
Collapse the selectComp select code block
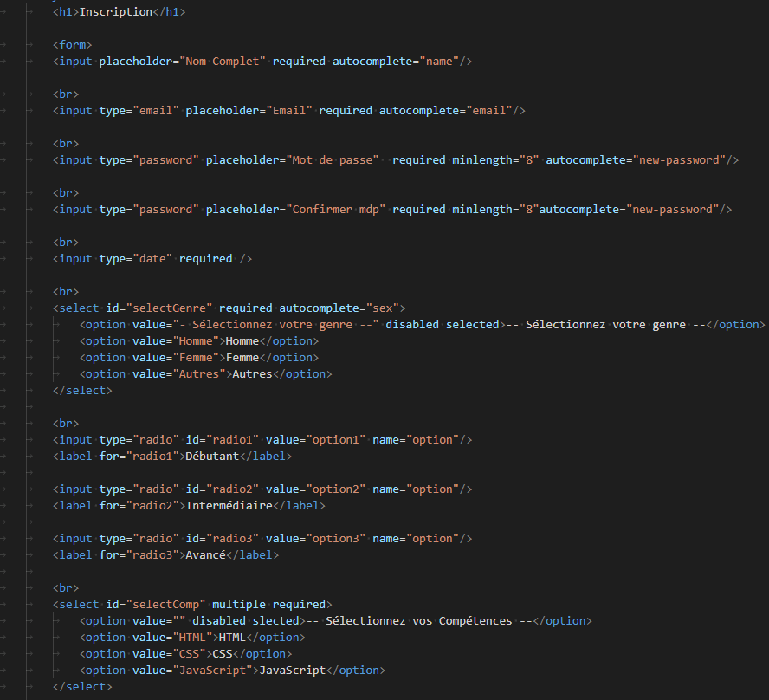[29, 604]
